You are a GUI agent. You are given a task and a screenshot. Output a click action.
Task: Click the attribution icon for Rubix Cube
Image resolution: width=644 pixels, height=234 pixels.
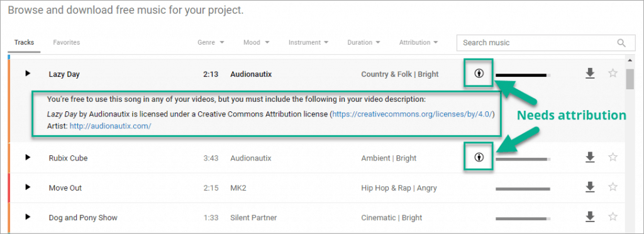click(x=479, y=157)
